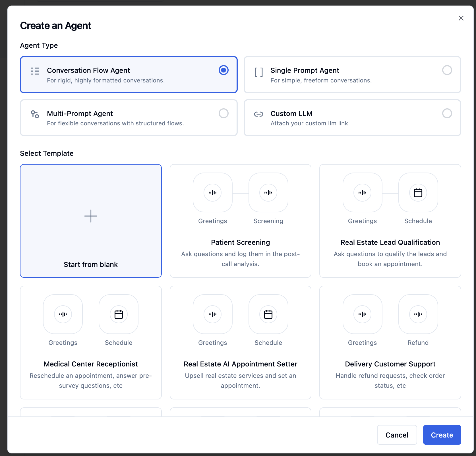This screenshot has height=456, width=476.
Task: Click the Cancel button
Action: [x=397, y=435]
